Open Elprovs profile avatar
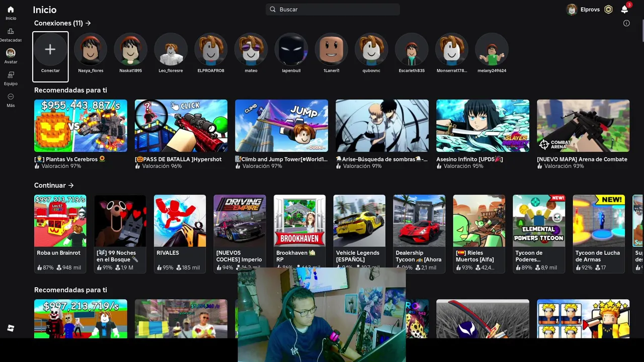This screenshot has height=362, width=644. coord(572,10)
